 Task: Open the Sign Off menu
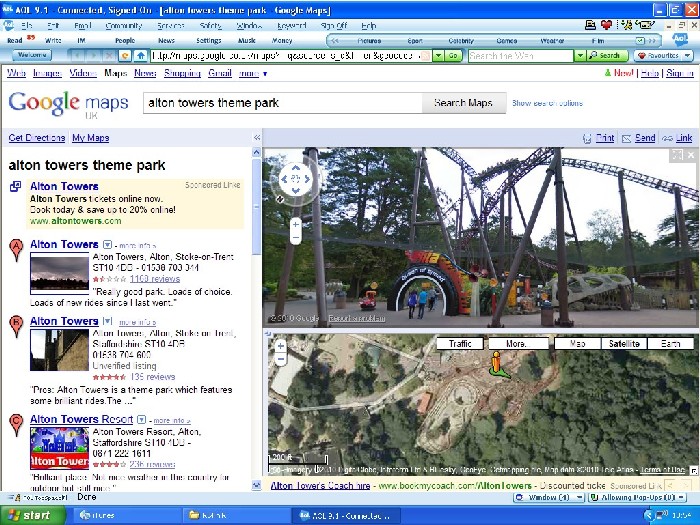point(333,26)
